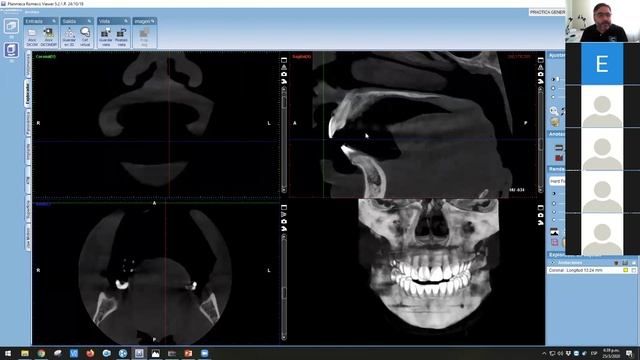Screen dimensions: 640x360
Task: Click the axial view snapshot camera icon
Action: pos(284,222)
